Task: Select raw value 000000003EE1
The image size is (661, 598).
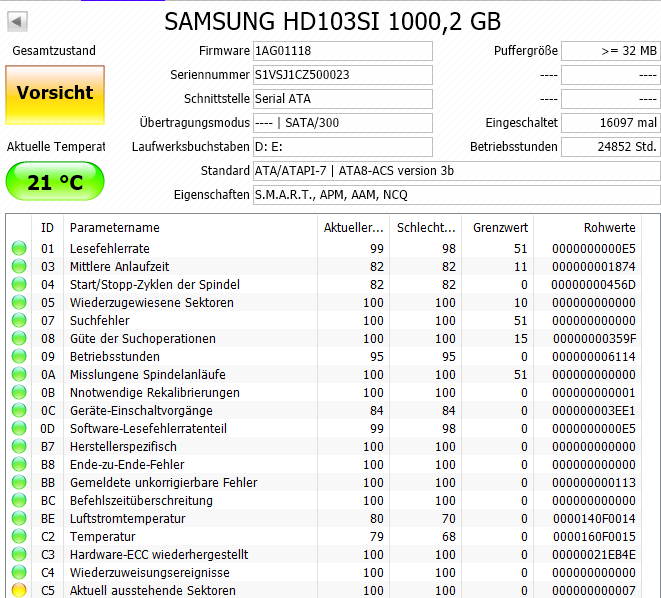Action: (x=594, y=411)
